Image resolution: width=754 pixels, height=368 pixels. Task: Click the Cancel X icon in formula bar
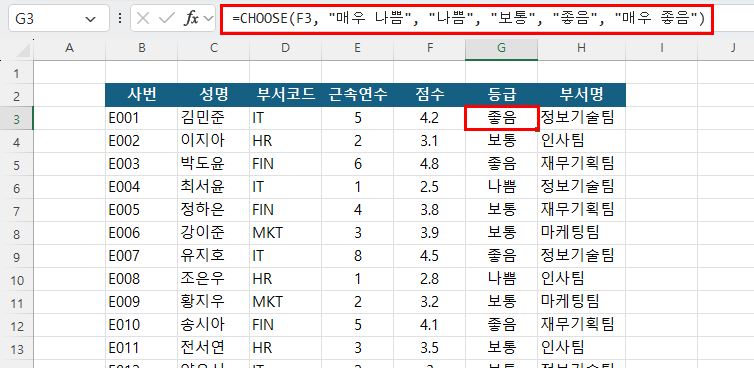click(x=143, y=19)
